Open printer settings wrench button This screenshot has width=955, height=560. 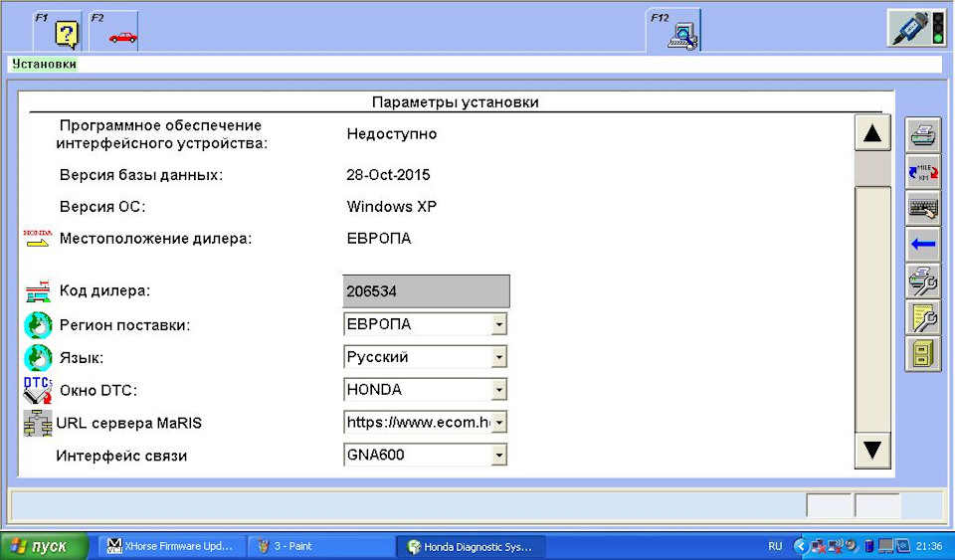pos(923,280)
